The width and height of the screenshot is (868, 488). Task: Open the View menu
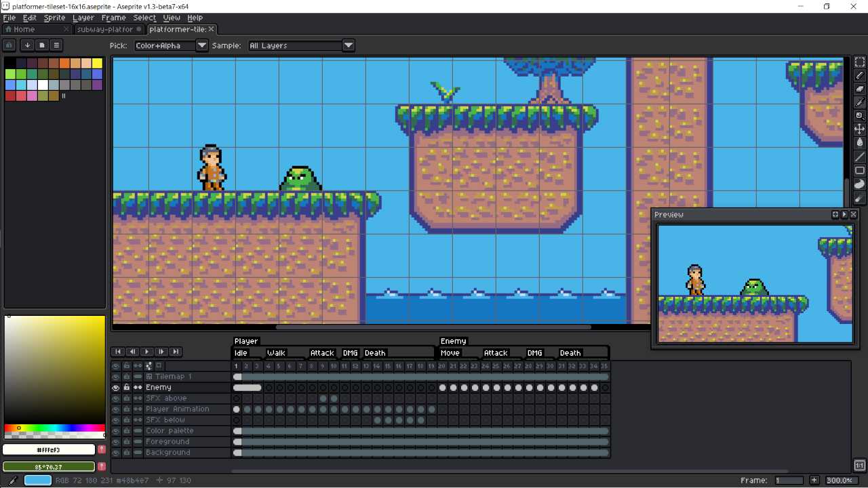[x=172, y=18]
